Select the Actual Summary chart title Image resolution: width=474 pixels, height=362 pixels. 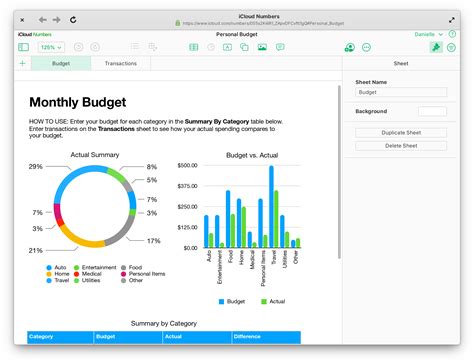click(95, 155)
